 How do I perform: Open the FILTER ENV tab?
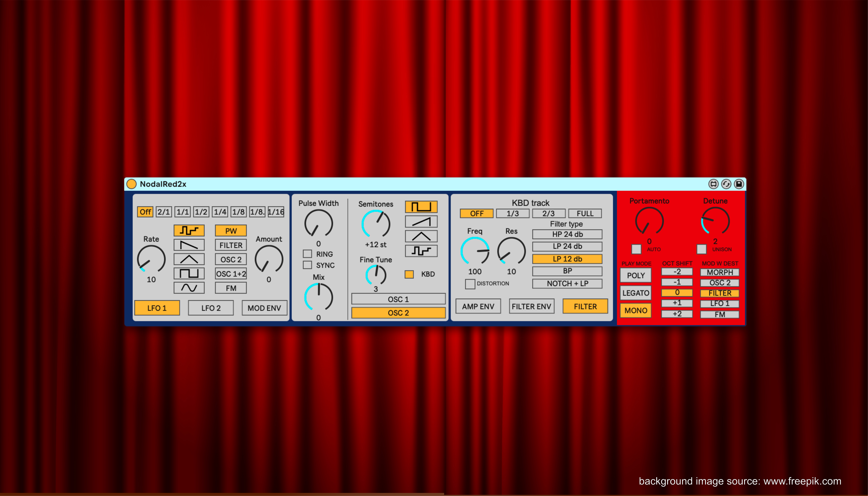coord(531,306)
